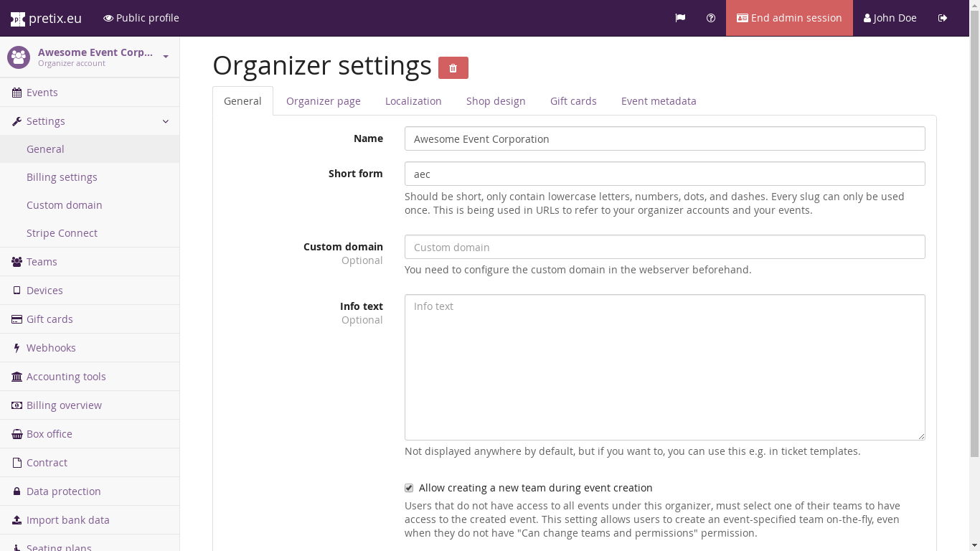Open the Gift cards settings tab
The width and height of the screenshot is (980, 551).
point(573,101)
